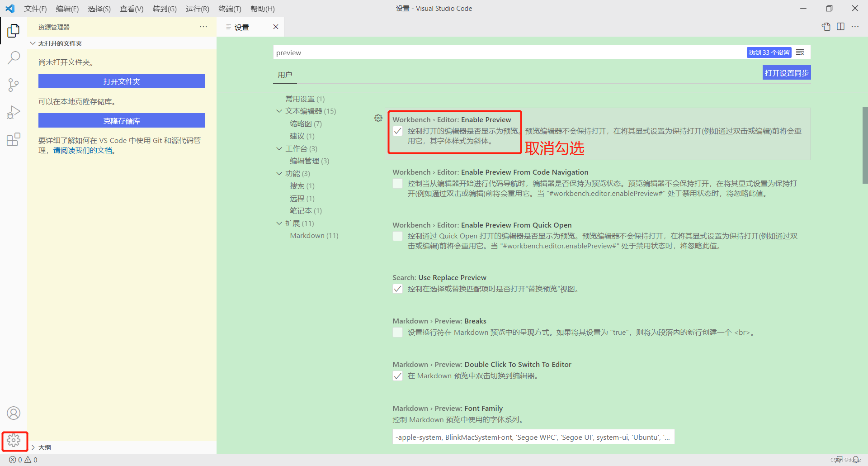The height and width of the screenshot is (466, 868).
Task: Open the 文件(F) menu
Action: [x=35, y=9]
